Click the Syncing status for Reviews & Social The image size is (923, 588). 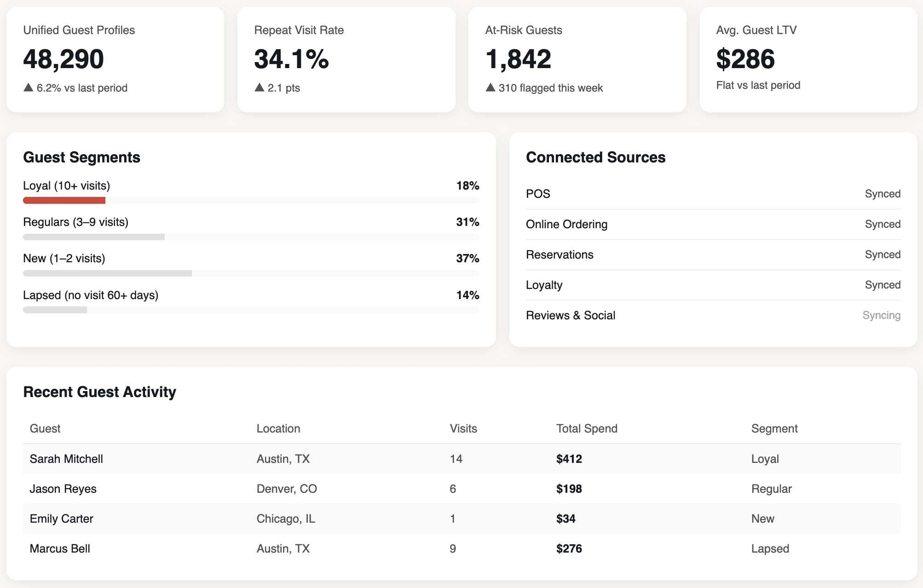click(882, 315)
